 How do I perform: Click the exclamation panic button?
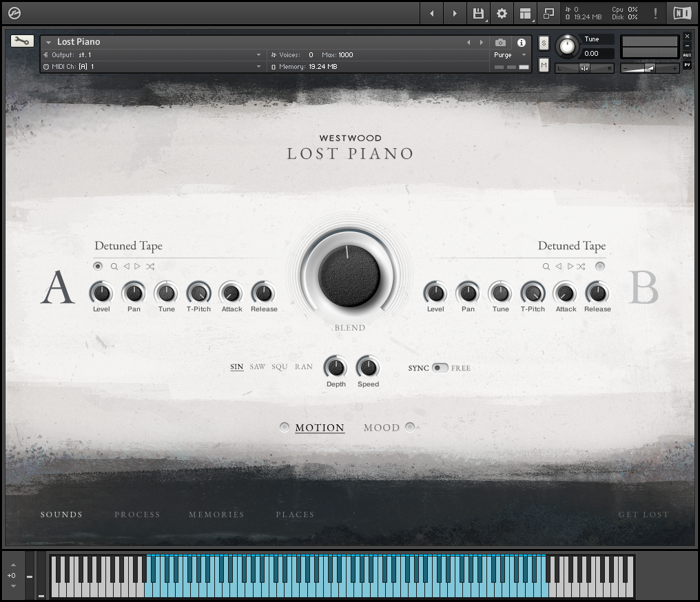pyautogui.click(x=655, y=13)
